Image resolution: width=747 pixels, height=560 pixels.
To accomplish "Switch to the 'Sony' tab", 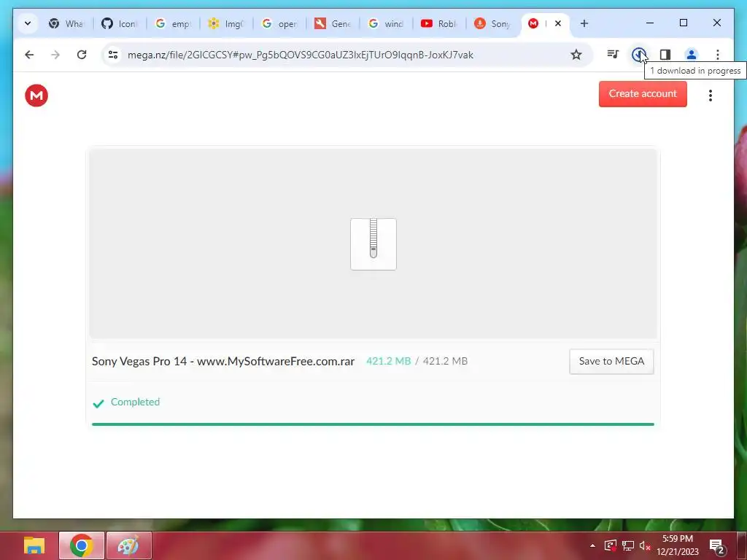I will point(493,23).
